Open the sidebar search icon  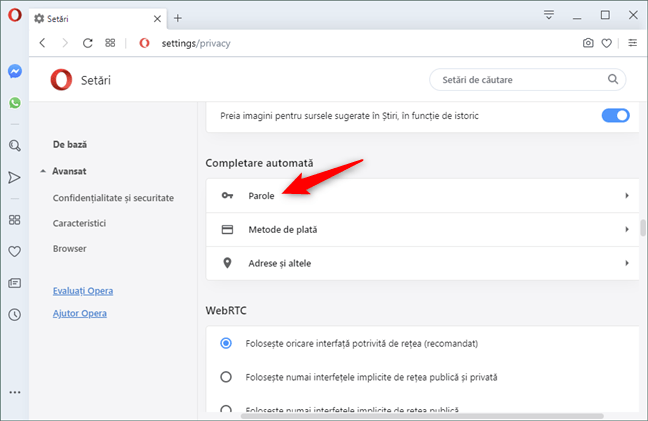(15, 145)
